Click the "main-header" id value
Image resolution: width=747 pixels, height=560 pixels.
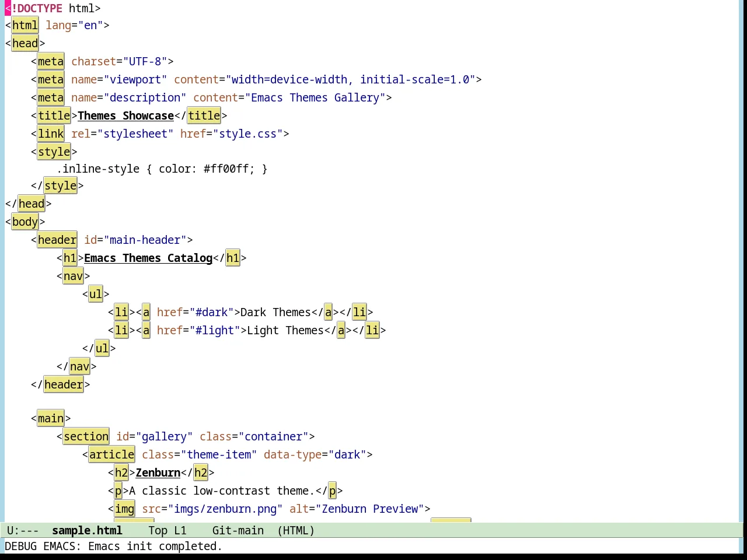145,240
